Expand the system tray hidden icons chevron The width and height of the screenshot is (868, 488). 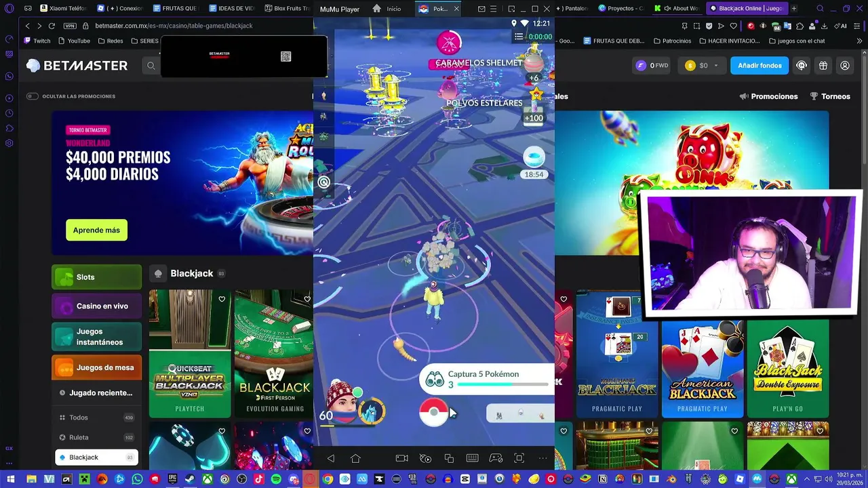pos(807,479)
